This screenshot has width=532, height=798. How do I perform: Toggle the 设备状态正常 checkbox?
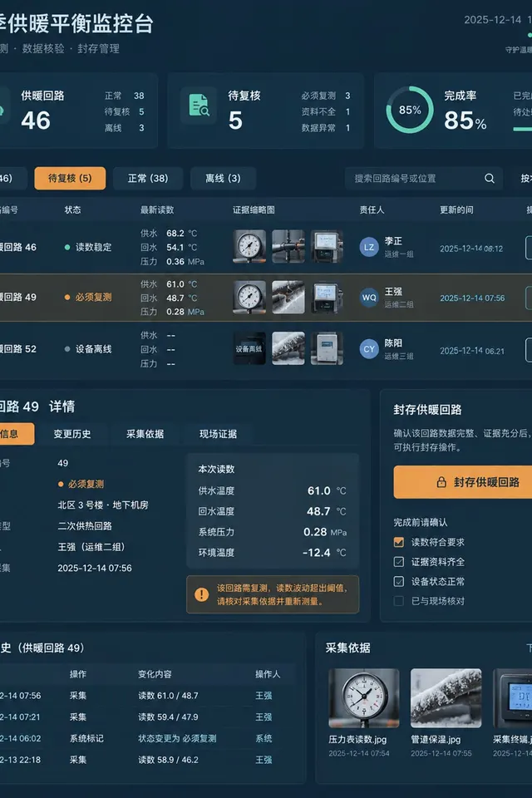click(x=399, y=581)
